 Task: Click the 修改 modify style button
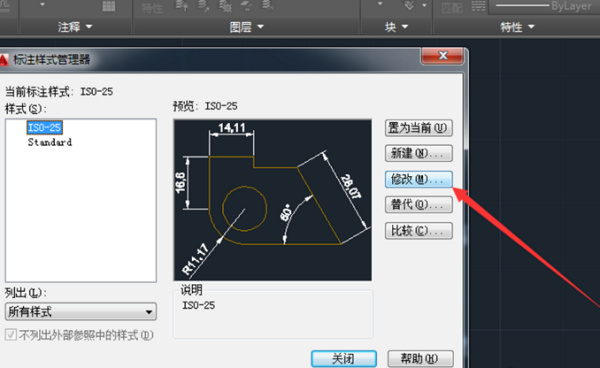tap(419, 179)
